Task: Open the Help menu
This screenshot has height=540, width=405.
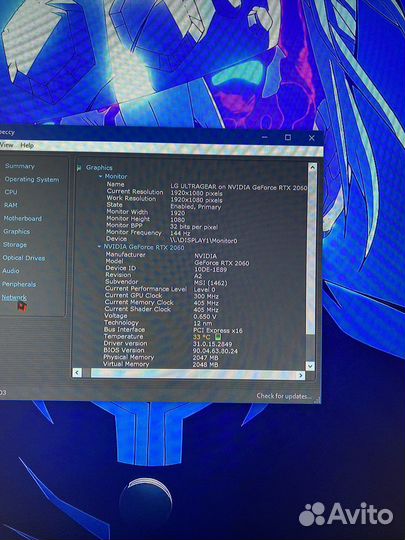Action: tap(27, 145)
